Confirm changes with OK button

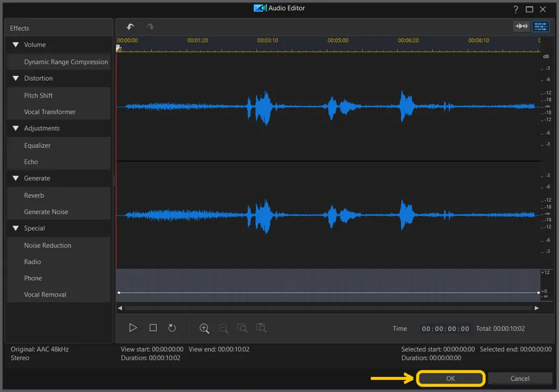(451, 378)
